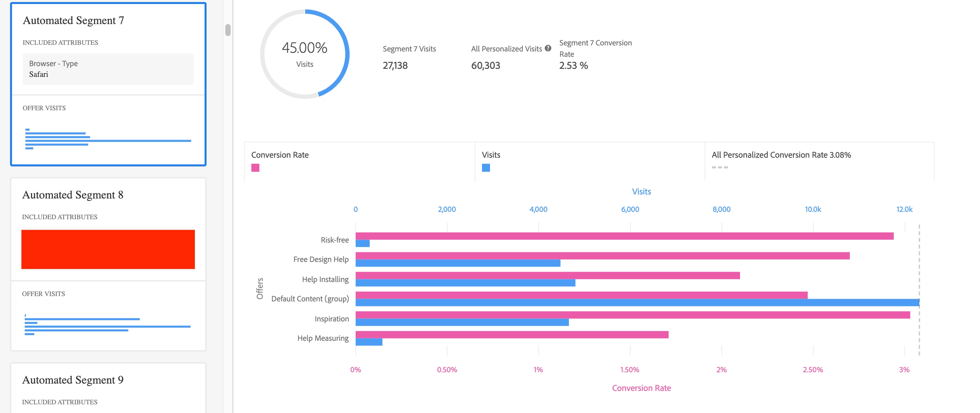Click the Risk-free pink conversion rate bar
The height and width of the screenshot is (413, 980).
click(x=624, y=236)
